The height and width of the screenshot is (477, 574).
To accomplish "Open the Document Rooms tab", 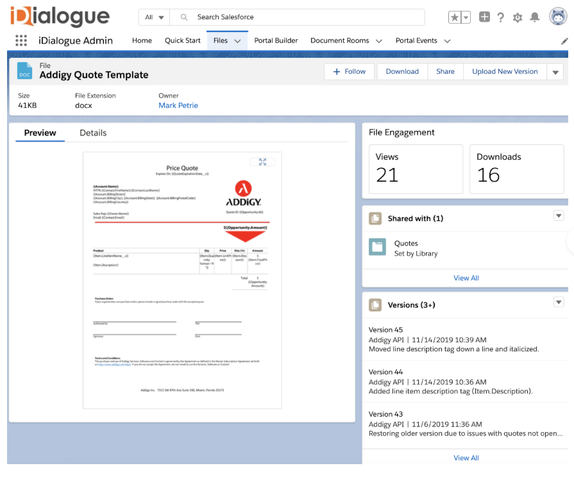I will pos(340,41).
